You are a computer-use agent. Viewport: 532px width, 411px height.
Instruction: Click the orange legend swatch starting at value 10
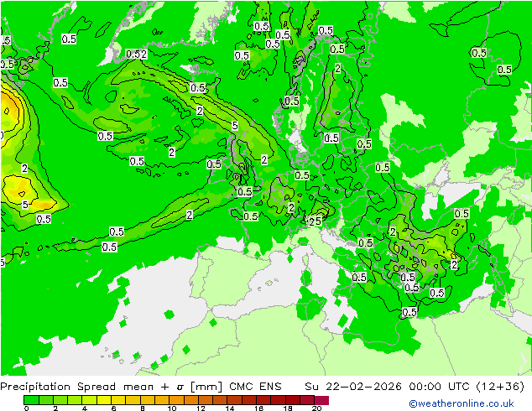(177, 400)
